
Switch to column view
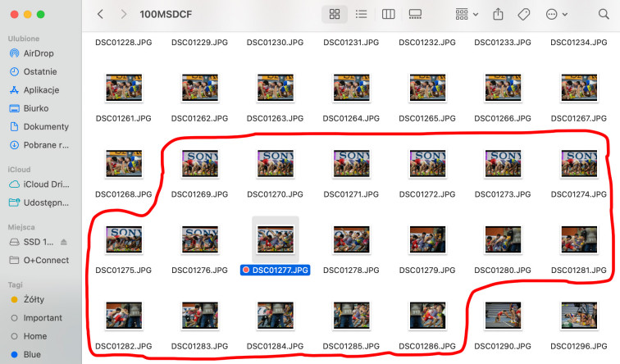coord(388,15)
